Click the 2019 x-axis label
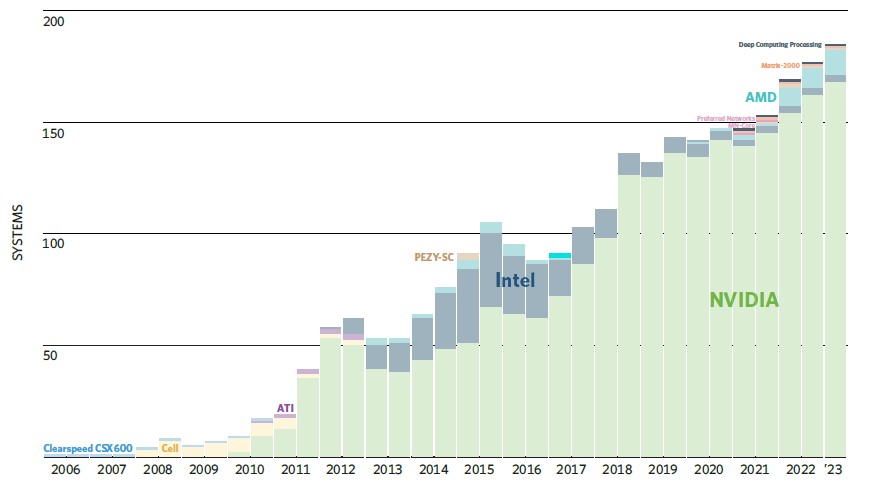 [x=662, y=469]
